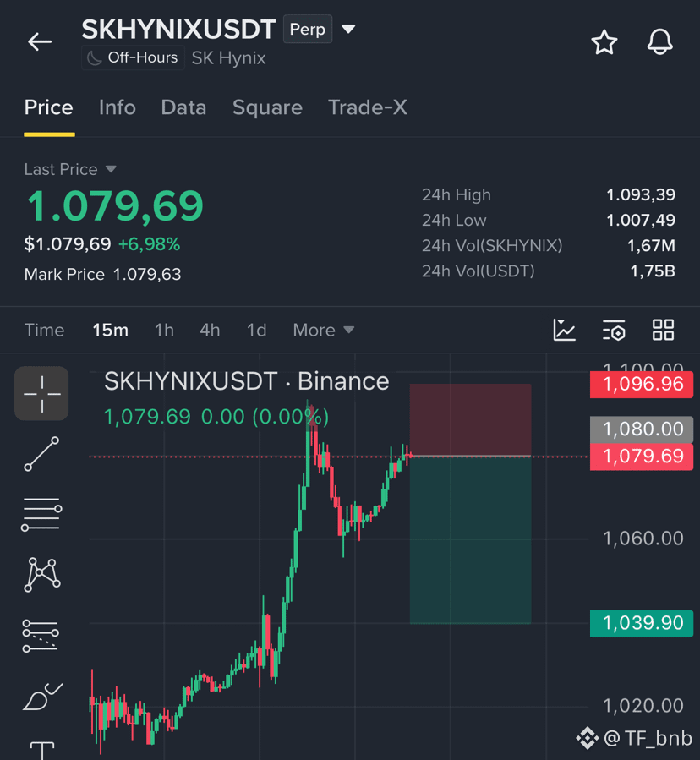Expand the More timeframes dropdown
This screenshot has width=700, height=760.
coord(323,330)
